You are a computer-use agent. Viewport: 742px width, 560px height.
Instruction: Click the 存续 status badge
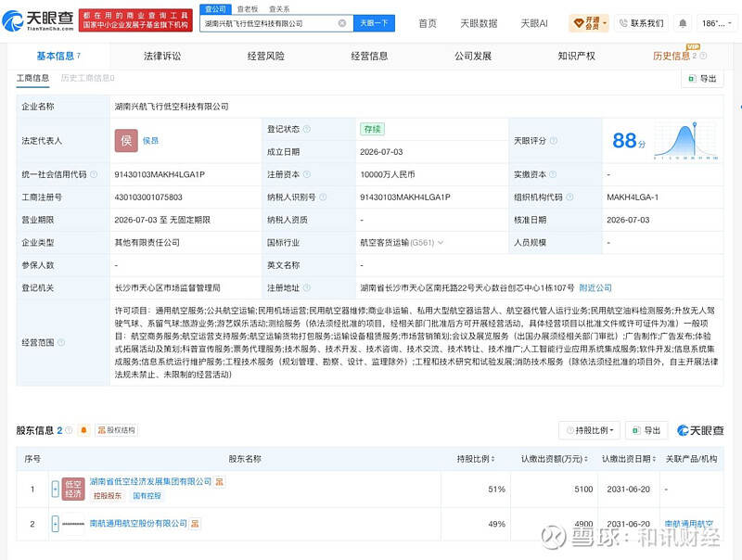tap(373, 129)
